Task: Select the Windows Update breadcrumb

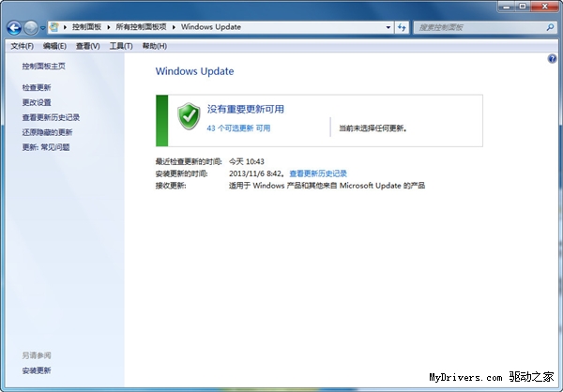Action: click(211, 27)
